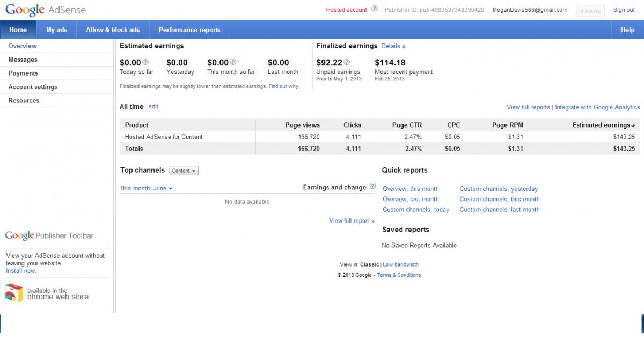Click the edit link next to All time
The width and height of the screenshot is (644, 362).
pos(153,106)
